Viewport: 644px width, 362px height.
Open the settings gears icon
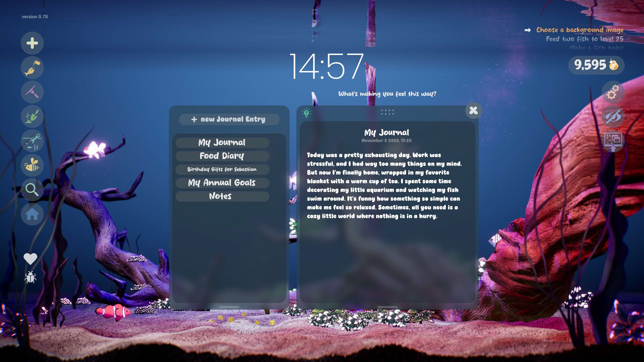click(613, 92)
